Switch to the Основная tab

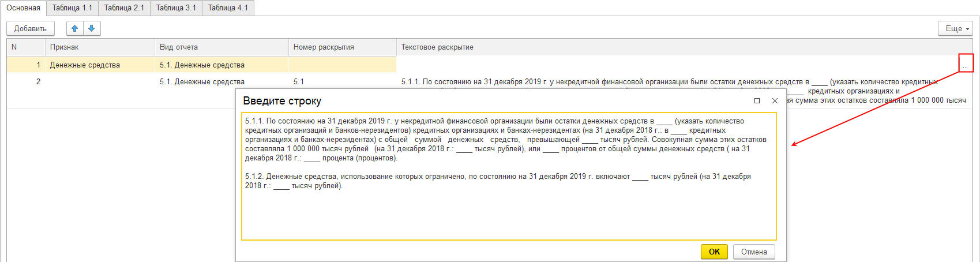point(23,8)
